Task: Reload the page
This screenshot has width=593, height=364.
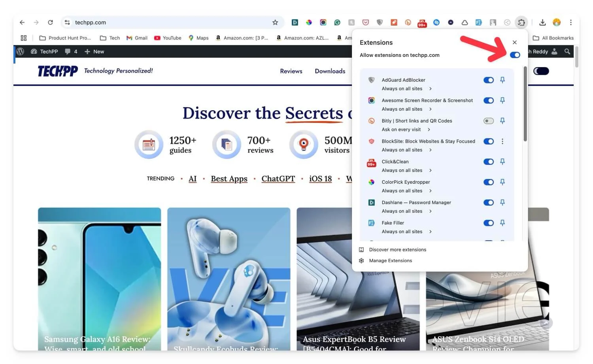Action: click(x=50, y=23)
